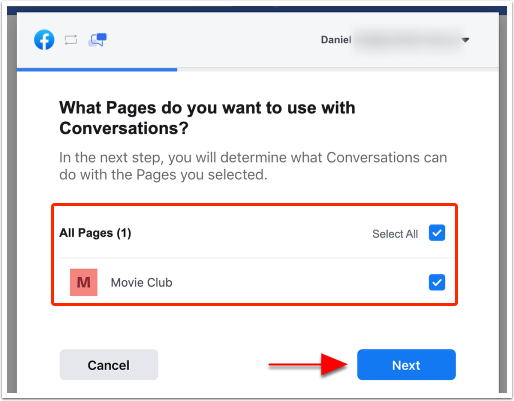Click the blue Next button
This screenshot has height=401, width=514.
[406, 365]
